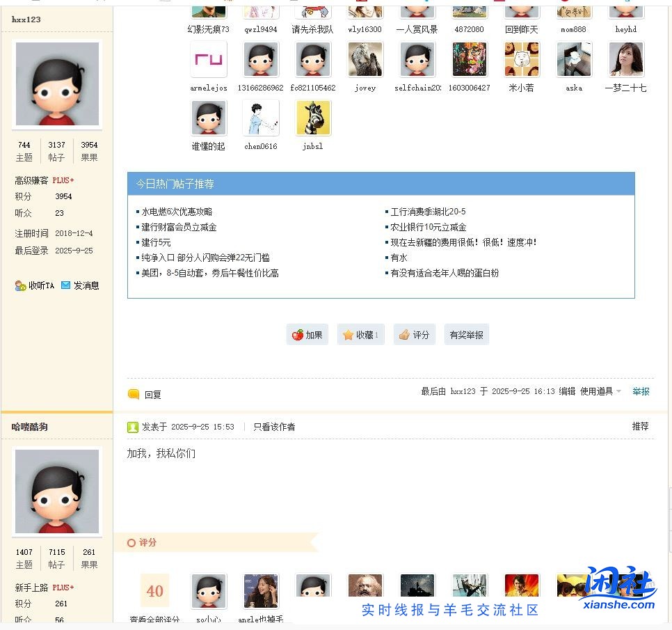Click the green post-time icon beside 发表于
The image size is (672, 630).
133,427
